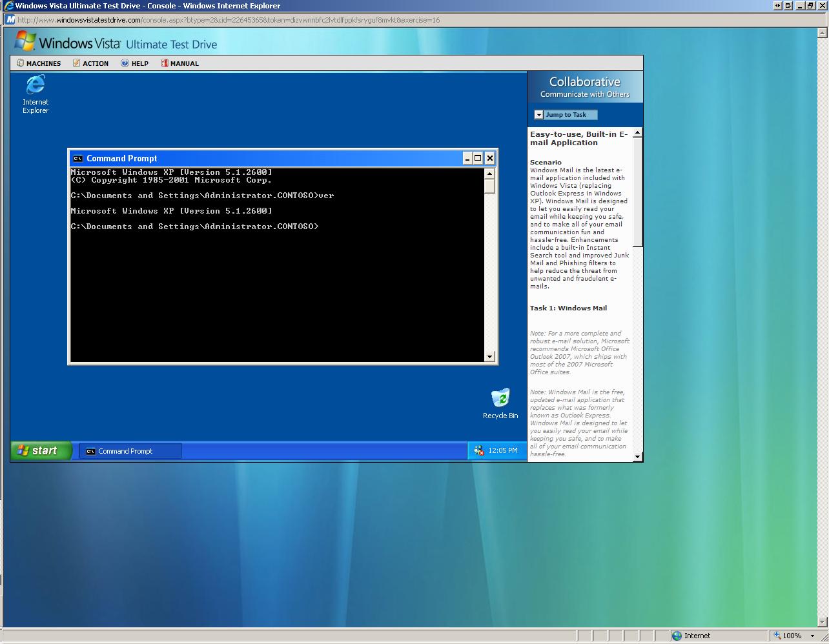The height and width of the screenshot is (644, 829).
Task: Click the task panel scrollbar thumb
Action: pyautogui.click(x=638, y=192)
